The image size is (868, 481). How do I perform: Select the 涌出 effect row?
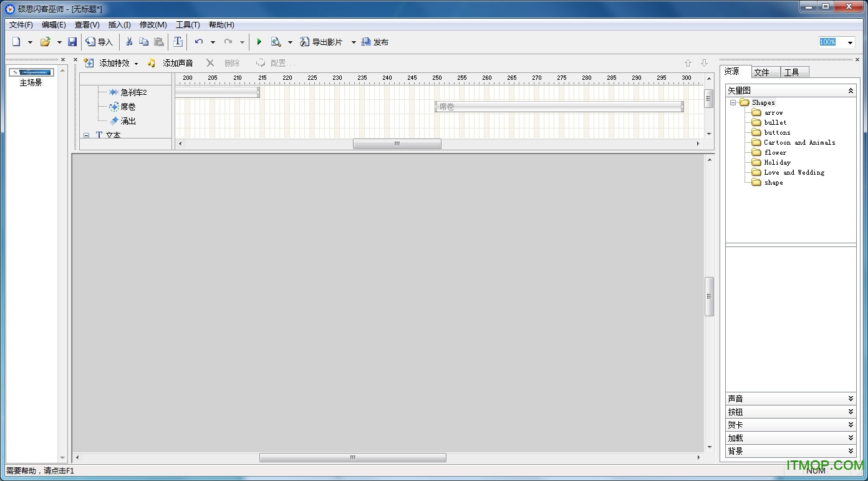(122, 121)
